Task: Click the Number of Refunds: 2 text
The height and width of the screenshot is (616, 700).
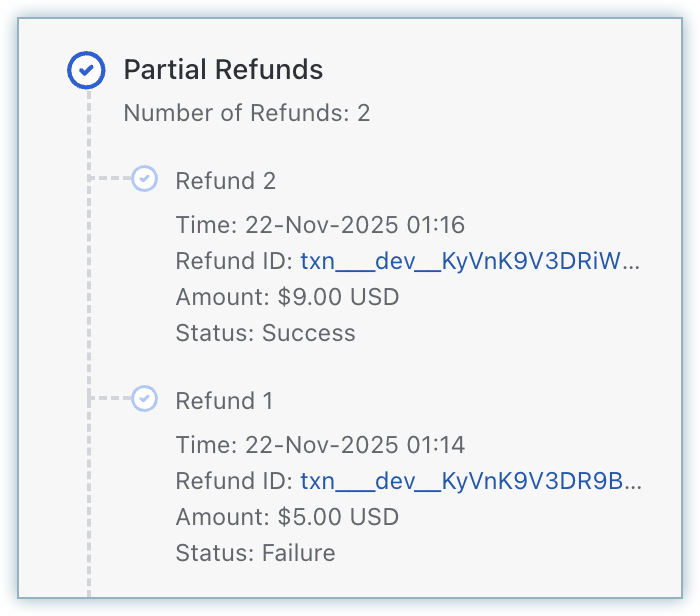Action: [246, 113]
